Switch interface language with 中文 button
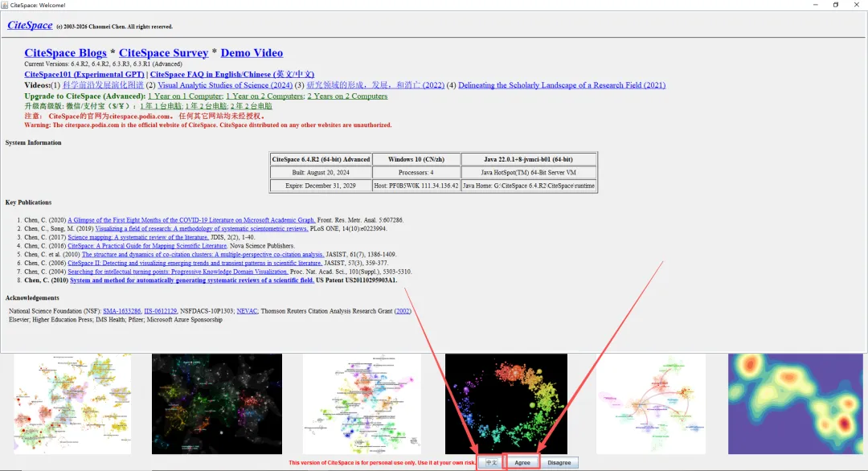 point(491,463)
